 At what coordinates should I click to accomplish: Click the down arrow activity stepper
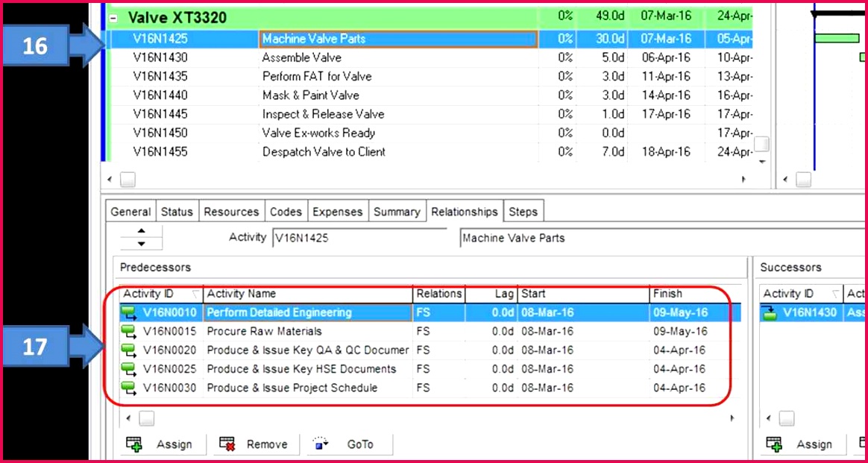[x=142, y=244]
